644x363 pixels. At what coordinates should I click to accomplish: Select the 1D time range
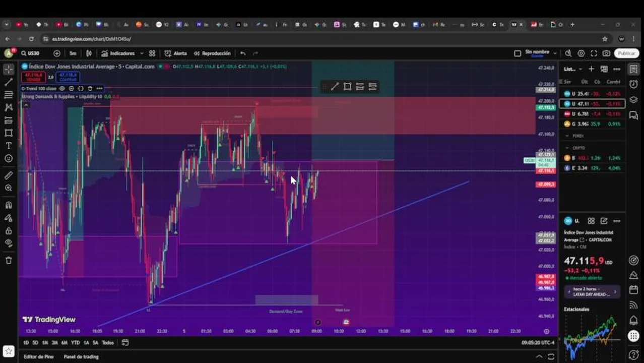26,342
